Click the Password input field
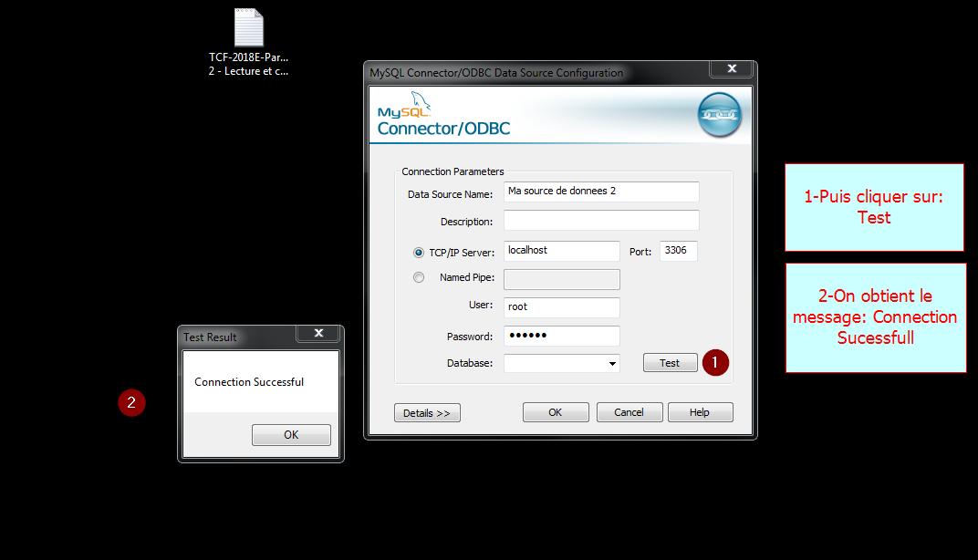The height and width of the screenshot is (560, 978). (x=561, y=336)
